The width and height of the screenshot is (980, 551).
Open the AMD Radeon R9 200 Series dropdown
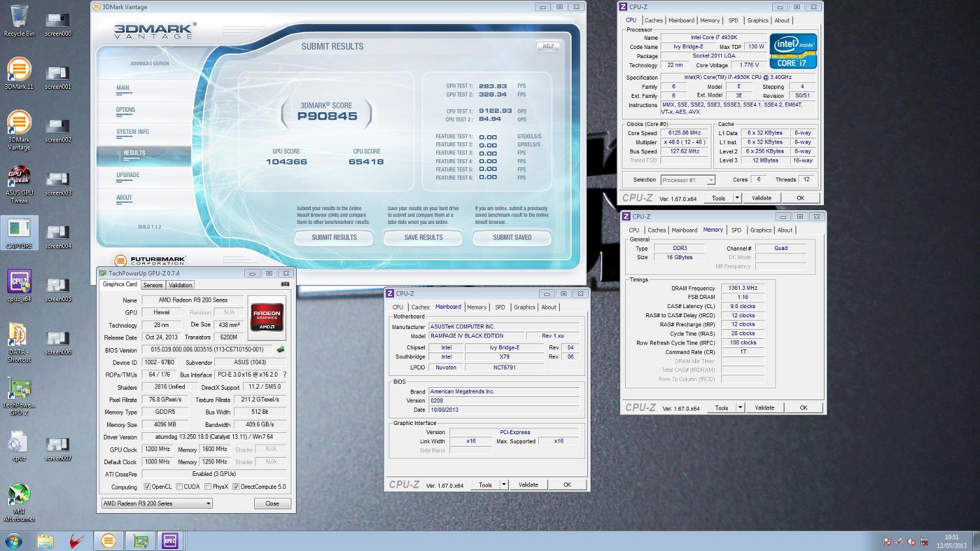click(157, 503)
